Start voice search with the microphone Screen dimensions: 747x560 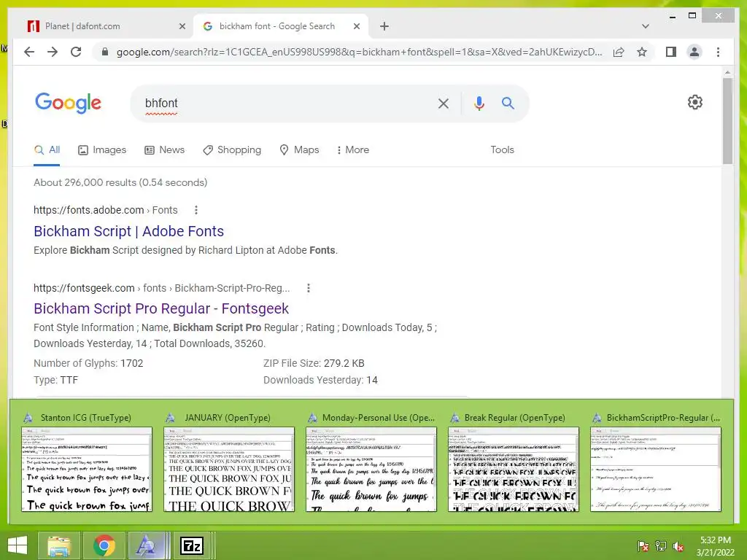[479, 104]
